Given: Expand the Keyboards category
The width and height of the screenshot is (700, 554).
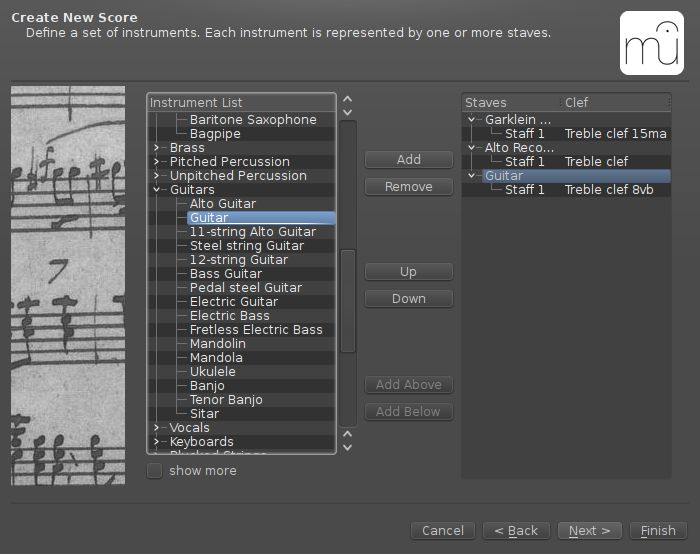Looking at the screenshot, I should (x=157, y=442).
